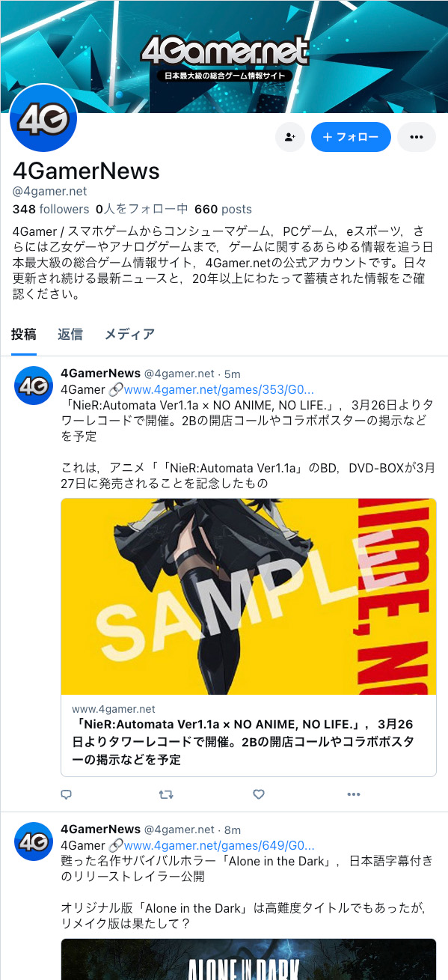Screen dimensions: 448x980
Task: Select the 投稿 tab
Action: [x=24, y=335]
